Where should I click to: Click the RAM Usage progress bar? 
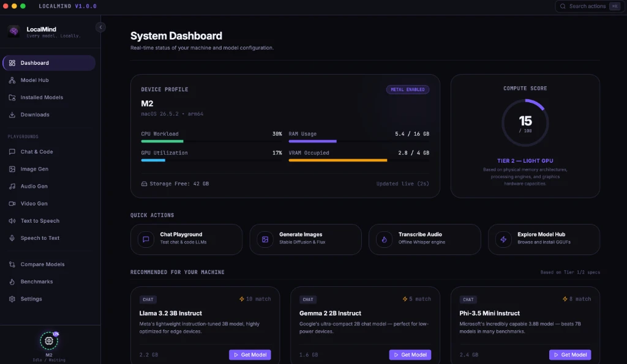click(x=359, y=141)
